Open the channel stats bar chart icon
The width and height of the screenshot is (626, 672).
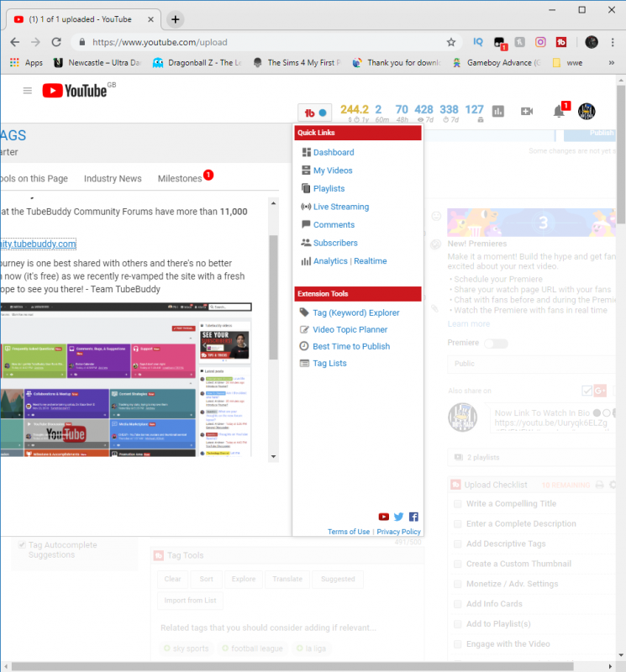coord(497,111)
